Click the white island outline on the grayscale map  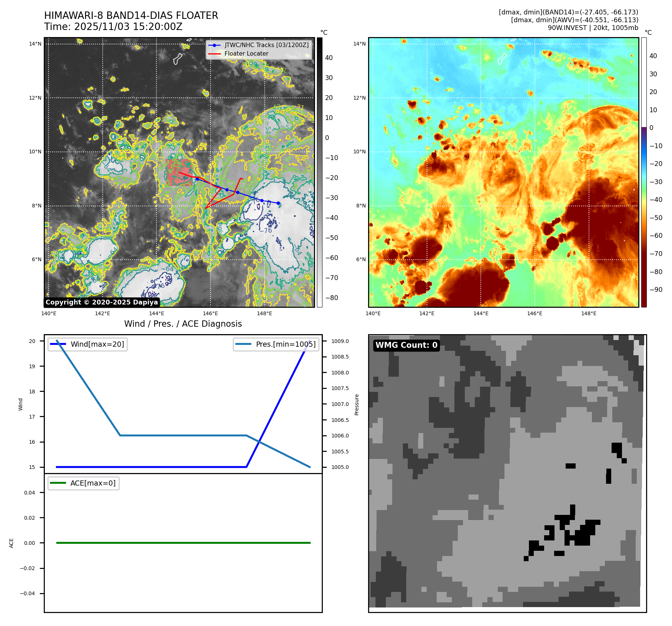point(178,59)
